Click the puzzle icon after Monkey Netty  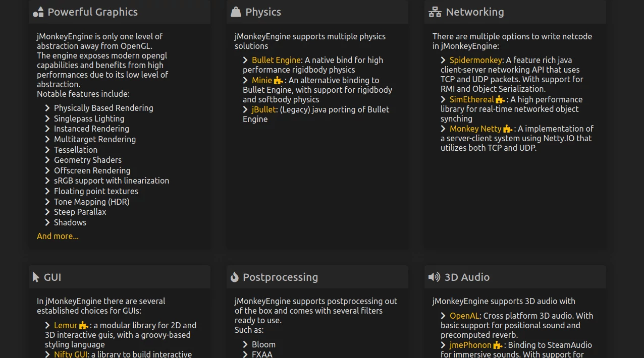pyautogui.click(x=507, y=129)
